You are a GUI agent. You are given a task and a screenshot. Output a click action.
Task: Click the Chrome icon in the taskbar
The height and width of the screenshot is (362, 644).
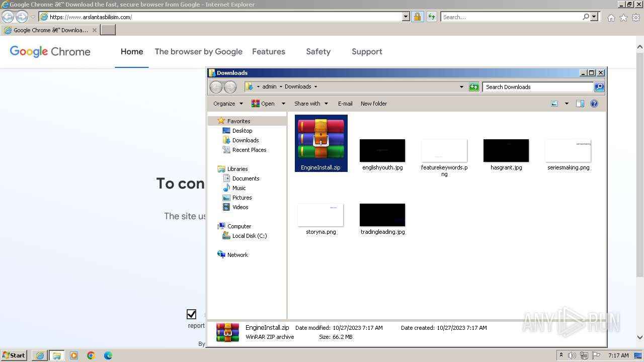(91, 355)
